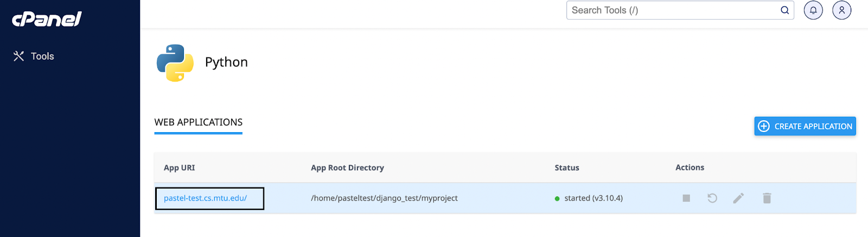Click the App URI column header
Screen dimensions: 868x237
(x=179, y=167)
